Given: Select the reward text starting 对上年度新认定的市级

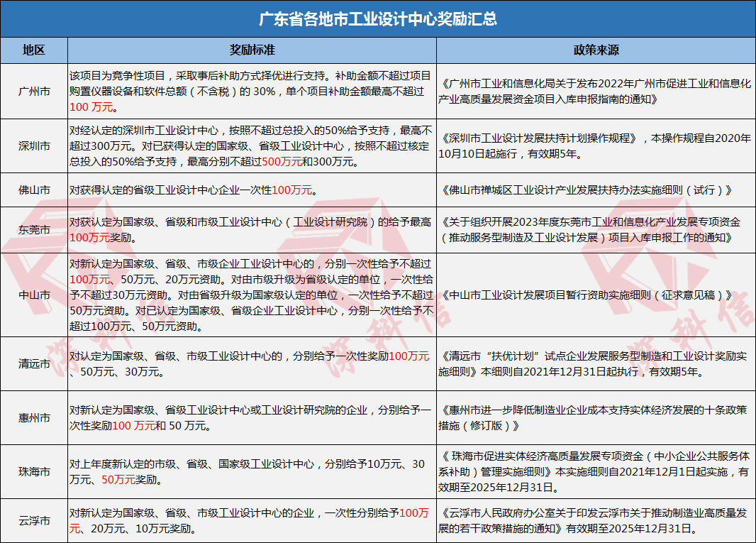Looking at the screenshot, I should (248, 471).
